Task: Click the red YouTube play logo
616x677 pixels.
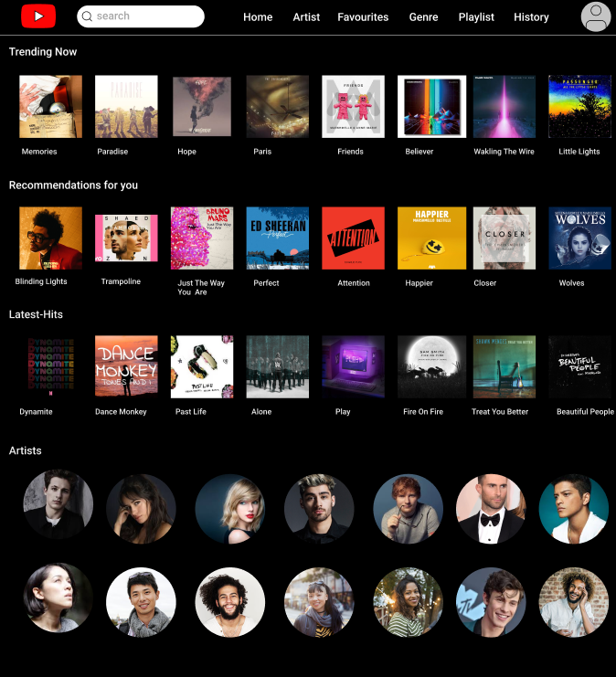Action: pos(38,16)
